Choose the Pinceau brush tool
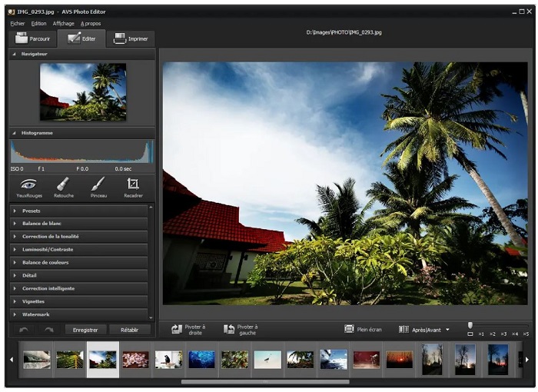The image size is (538, 392). pyautogui.click(x=98, y=186)
